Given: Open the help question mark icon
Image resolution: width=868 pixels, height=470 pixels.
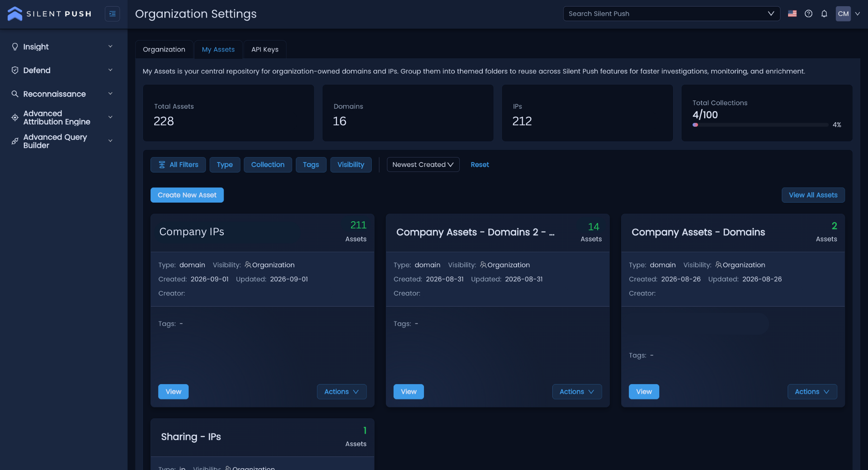Looking at the screenshot, I should 808,14.
